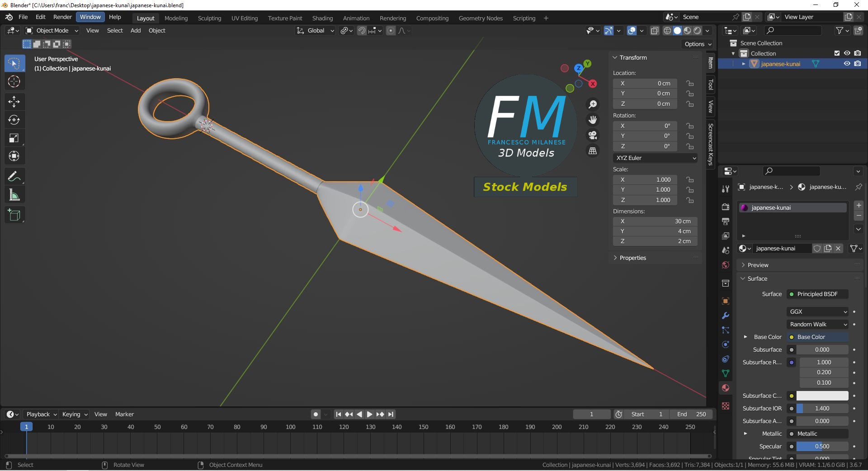Open the Modifier properties wrench tab
This screenshot has height=471, width=868.
coord(726,316)
